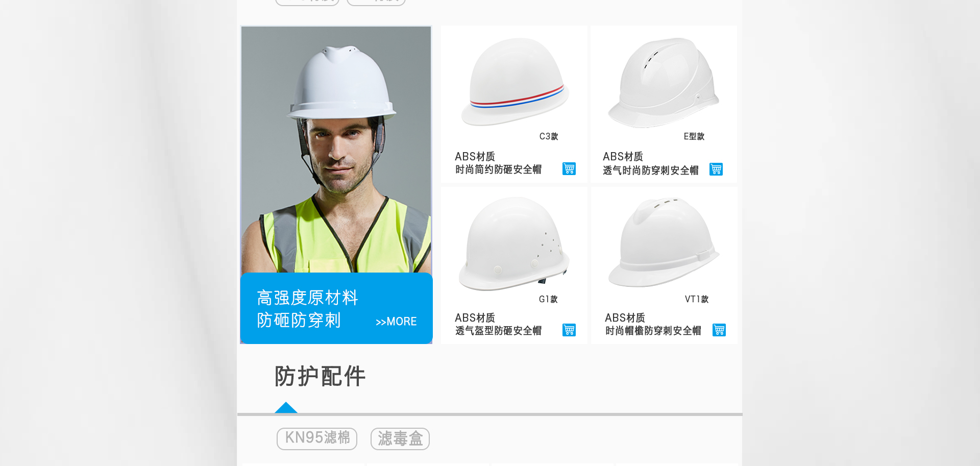
Task: Click the VT1款 model label
Action: coord(696,299)
